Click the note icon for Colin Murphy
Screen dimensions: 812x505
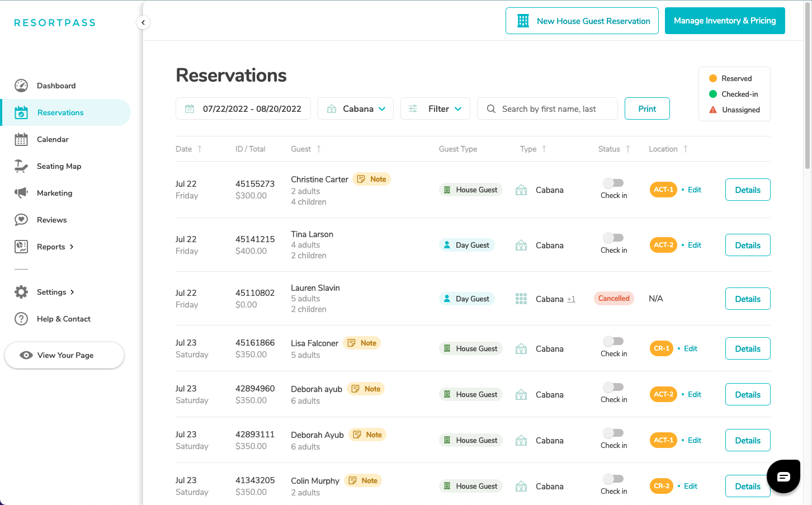pos(353,480)
